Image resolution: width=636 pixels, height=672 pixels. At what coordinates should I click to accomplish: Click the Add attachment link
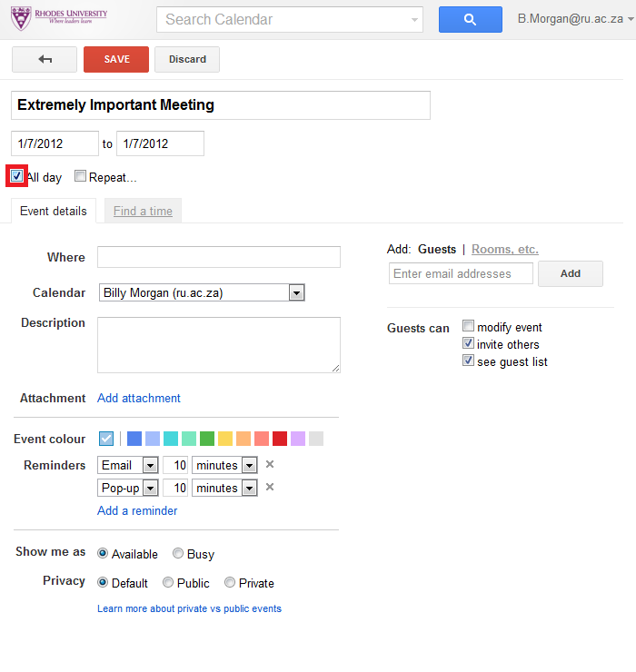point(138,398)
